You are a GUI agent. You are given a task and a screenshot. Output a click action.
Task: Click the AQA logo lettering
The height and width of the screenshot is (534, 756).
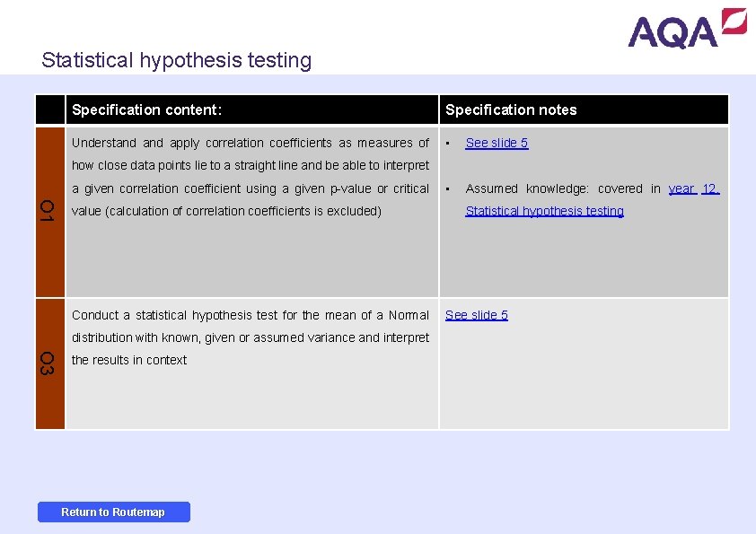tap(672, 31)
